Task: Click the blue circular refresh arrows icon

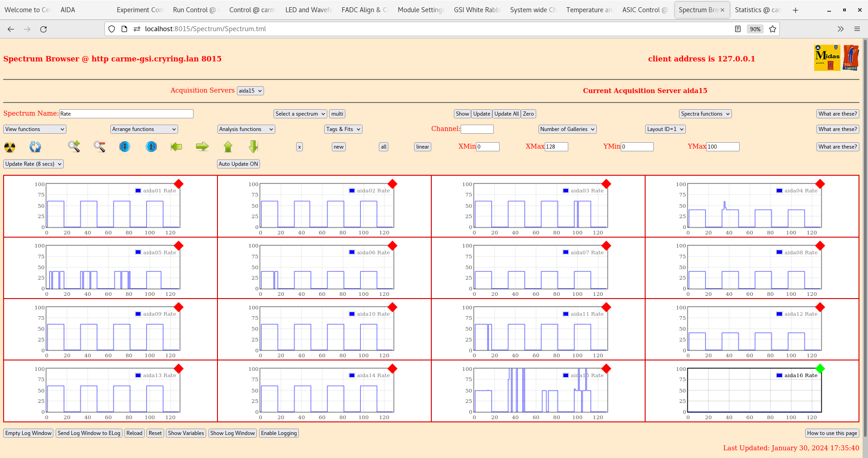Action: click(x=35, y=147)
